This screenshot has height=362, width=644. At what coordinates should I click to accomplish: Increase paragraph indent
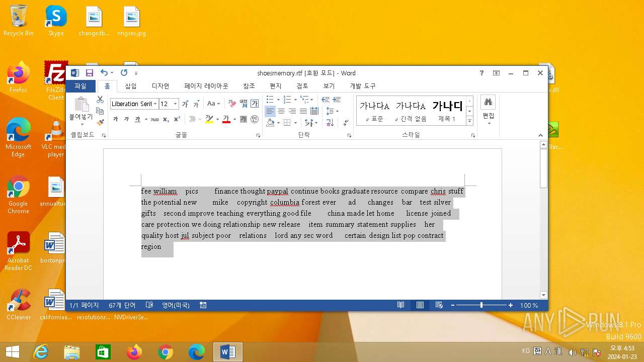(337, 100)
